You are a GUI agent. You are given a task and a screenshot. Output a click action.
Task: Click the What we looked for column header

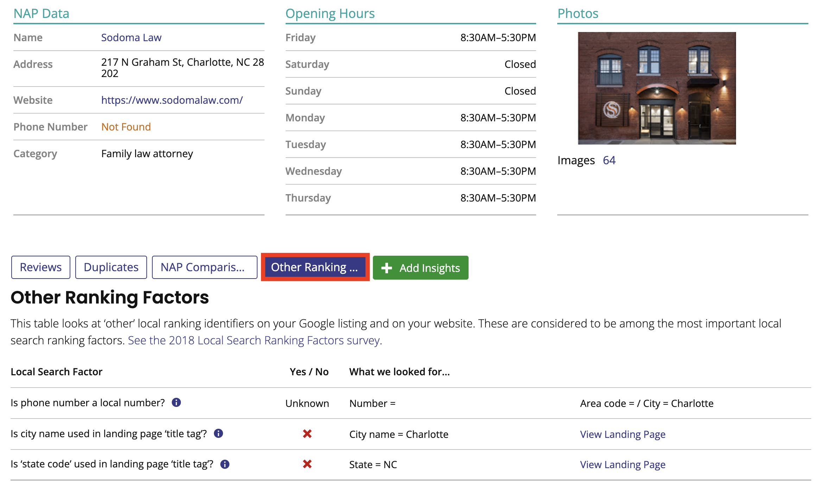[399, 371]
